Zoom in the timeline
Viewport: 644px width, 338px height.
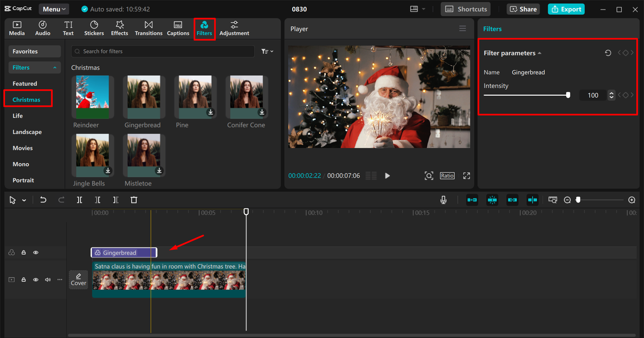point(632,200)
